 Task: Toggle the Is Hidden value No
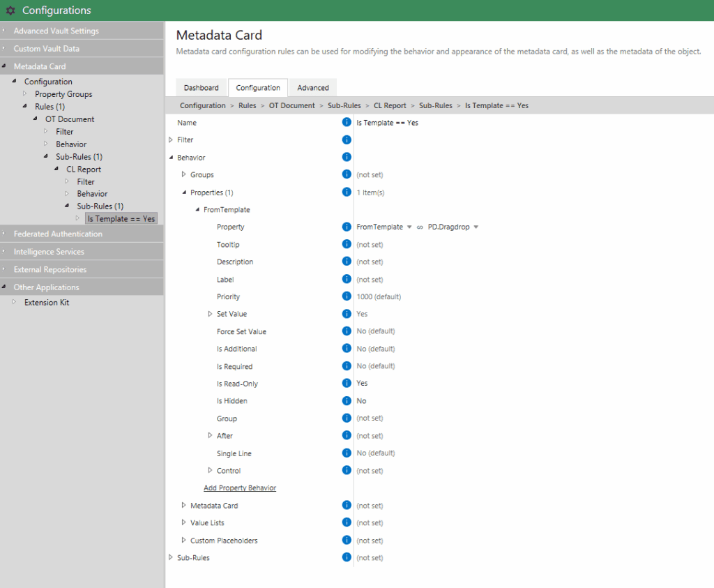tap(361, 401)
